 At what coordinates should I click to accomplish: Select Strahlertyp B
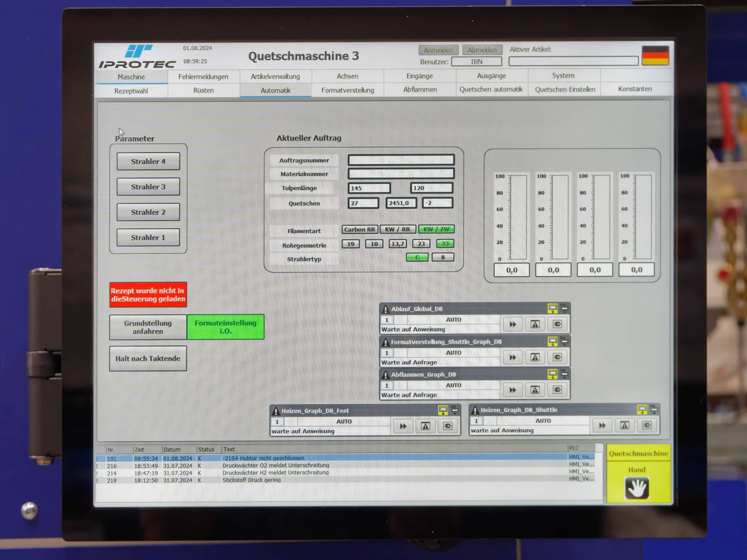pyautogui.click(x=443, y=257)
